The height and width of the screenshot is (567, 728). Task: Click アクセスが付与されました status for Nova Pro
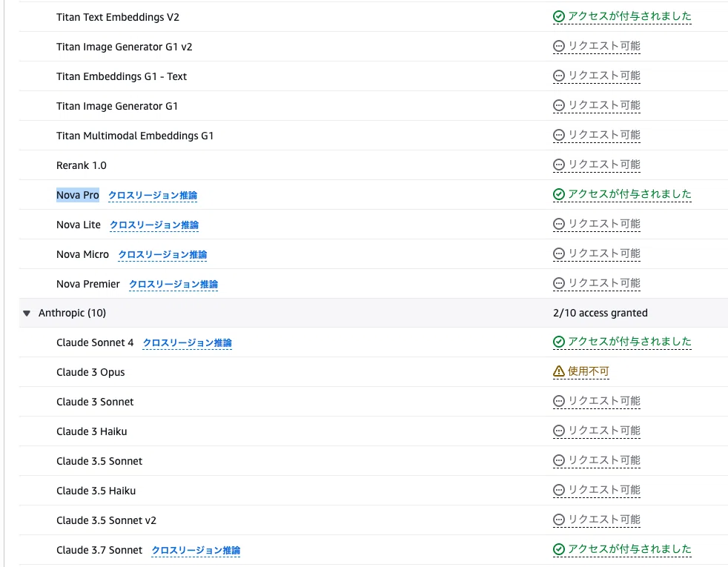[629, 194]
